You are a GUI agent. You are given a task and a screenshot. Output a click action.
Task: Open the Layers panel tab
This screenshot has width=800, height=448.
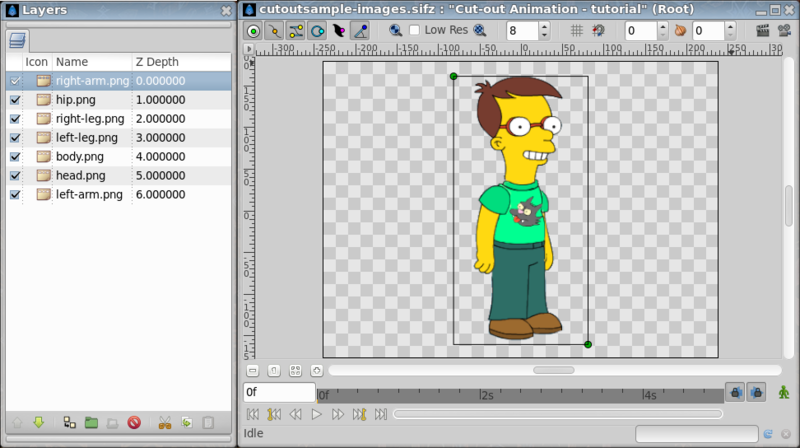17,40
